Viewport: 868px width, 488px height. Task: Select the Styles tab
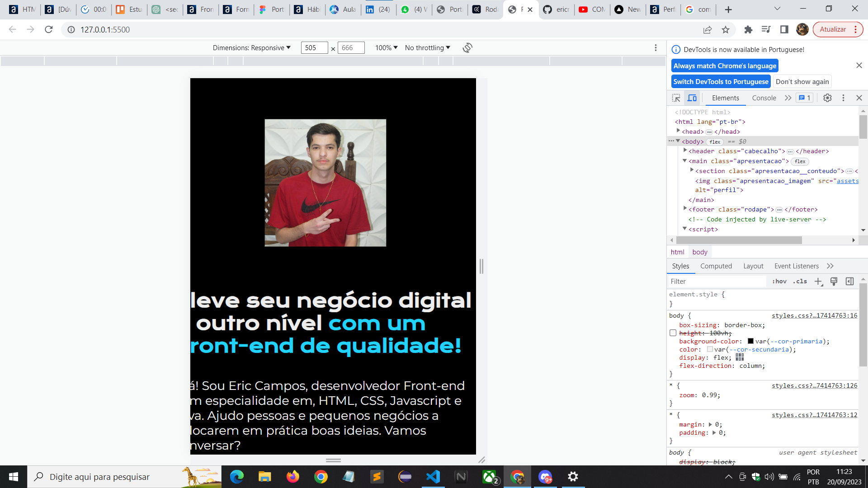click(680, 266)
